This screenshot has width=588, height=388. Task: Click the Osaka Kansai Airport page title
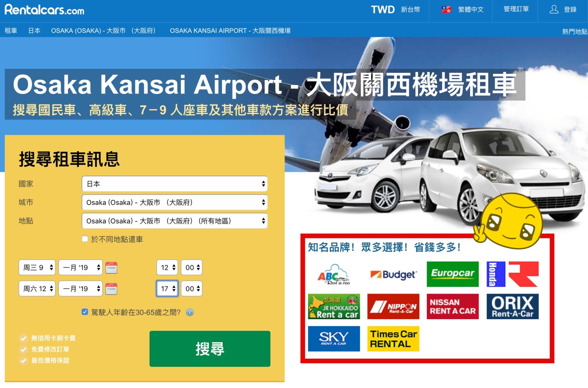coord(265,85)
